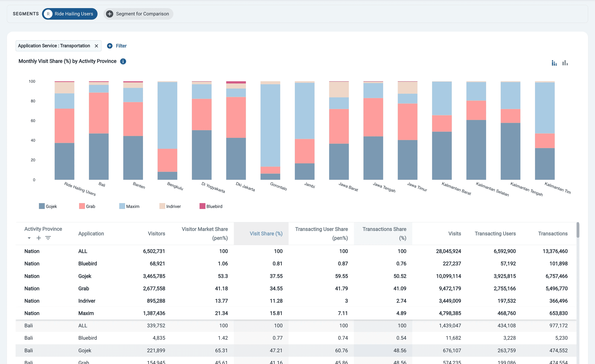Click the Jambi bar's Grab segment

pos(305,151)
